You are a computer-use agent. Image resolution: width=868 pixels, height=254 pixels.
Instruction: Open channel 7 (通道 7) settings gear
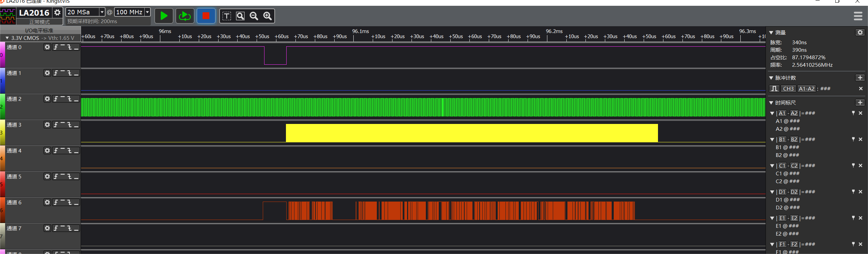[x=47, y=228]
